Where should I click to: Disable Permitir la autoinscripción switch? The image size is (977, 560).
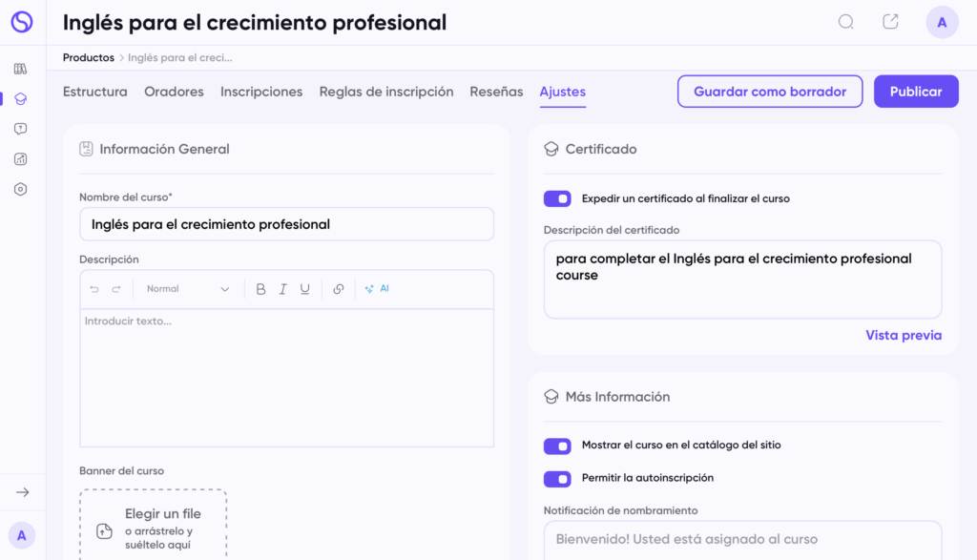557,478
